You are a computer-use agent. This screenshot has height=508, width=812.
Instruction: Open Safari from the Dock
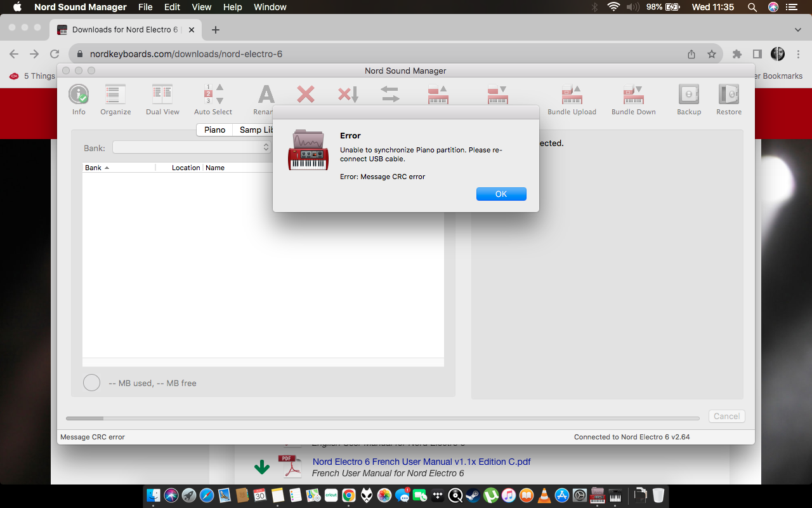(207, 495)
